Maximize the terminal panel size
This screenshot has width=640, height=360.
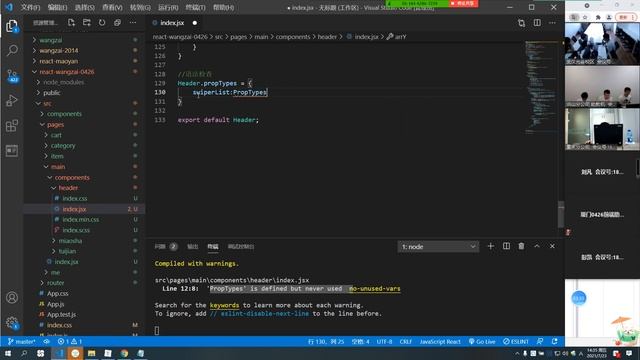(537, 246)
